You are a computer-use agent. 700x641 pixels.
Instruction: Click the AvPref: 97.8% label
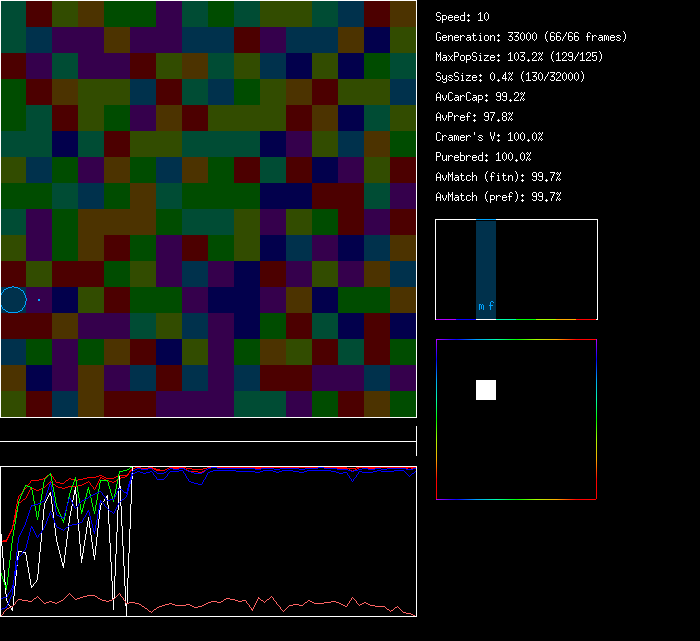(474, 117)
